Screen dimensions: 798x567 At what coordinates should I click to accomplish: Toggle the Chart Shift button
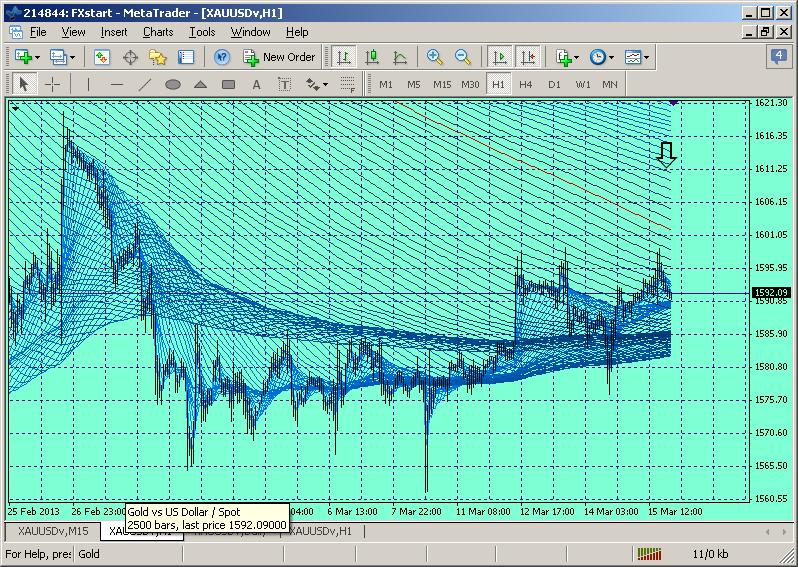[527, 57]
